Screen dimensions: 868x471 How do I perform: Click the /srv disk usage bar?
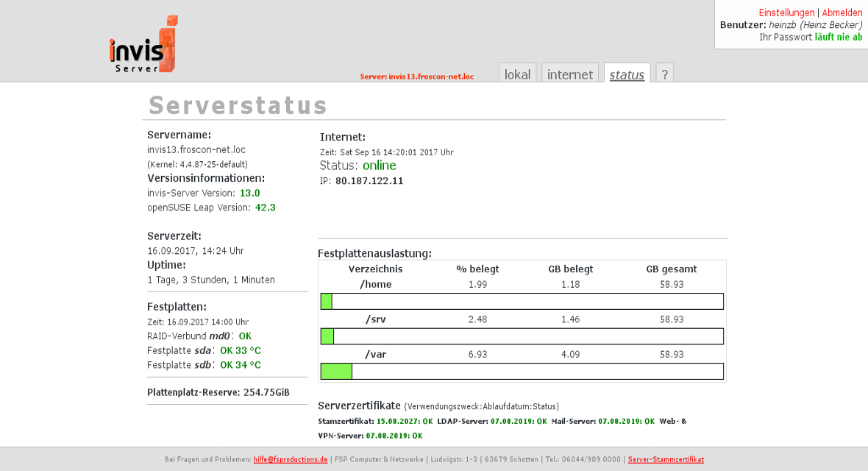point(522,336)
